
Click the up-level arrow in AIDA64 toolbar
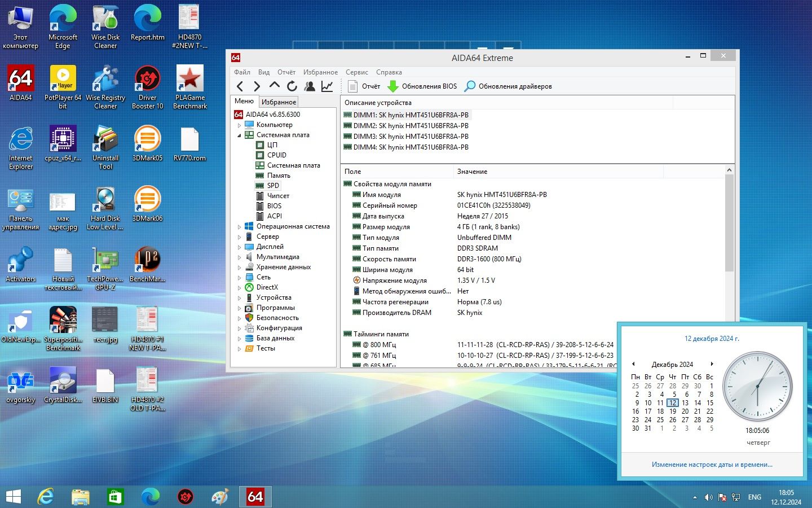[x=275, y=86]
